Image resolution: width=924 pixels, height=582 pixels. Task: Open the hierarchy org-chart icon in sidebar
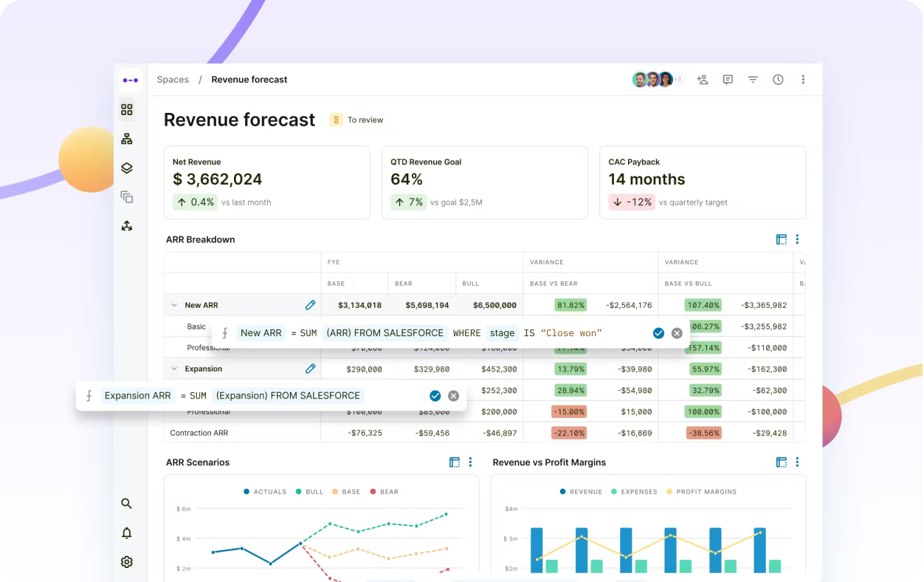click(127, 139)
